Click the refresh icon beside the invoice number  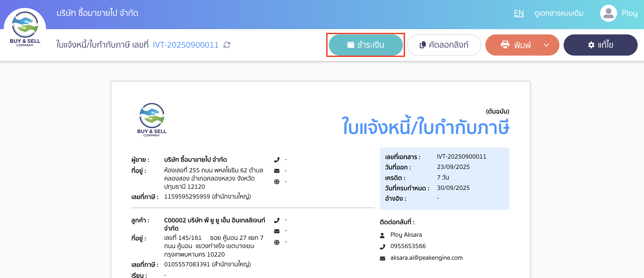pos(227,45)
